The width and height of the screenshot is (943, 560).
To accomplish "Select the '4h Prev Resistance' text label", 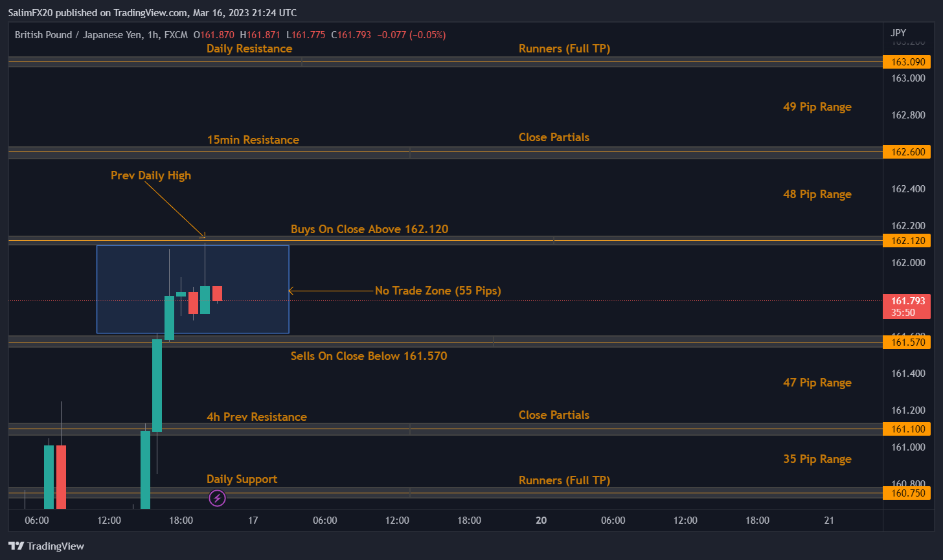I will coord(256,417).
